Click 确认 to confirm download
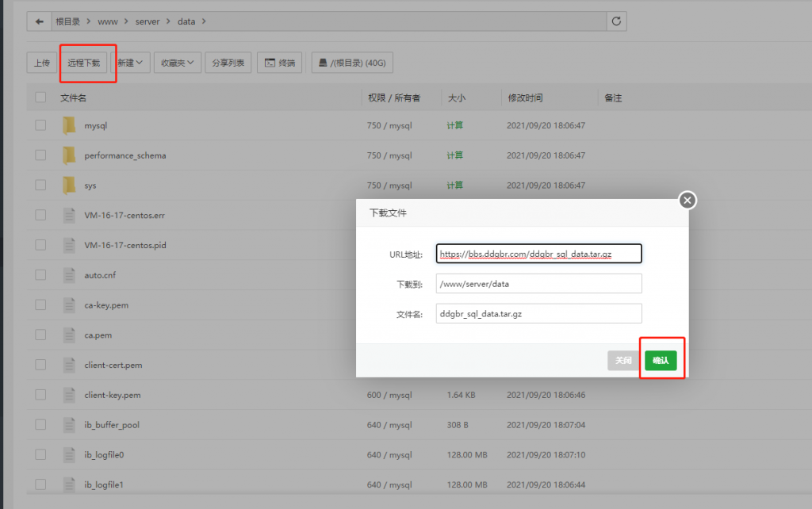812x509 pixels. pos(661,361)
